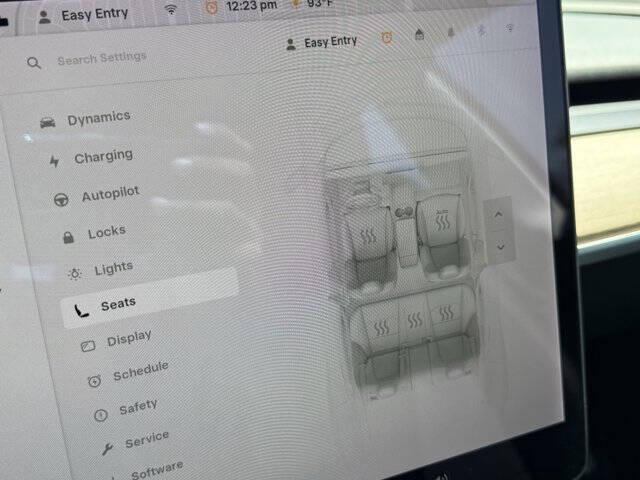Open the Charging settings menu
Viewport: 640px width, 480px height.
point(103,157)
